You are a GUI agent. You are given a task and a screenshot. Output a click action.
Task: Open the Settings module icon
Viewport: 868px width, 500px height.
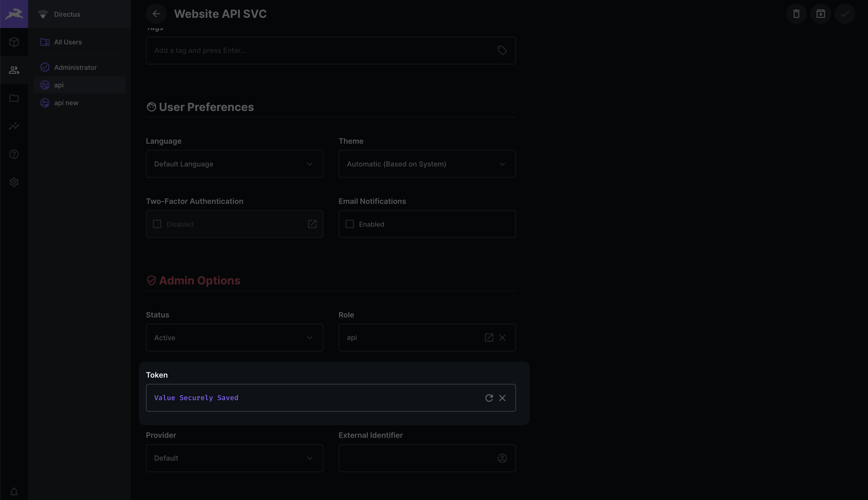click(14, 182)
